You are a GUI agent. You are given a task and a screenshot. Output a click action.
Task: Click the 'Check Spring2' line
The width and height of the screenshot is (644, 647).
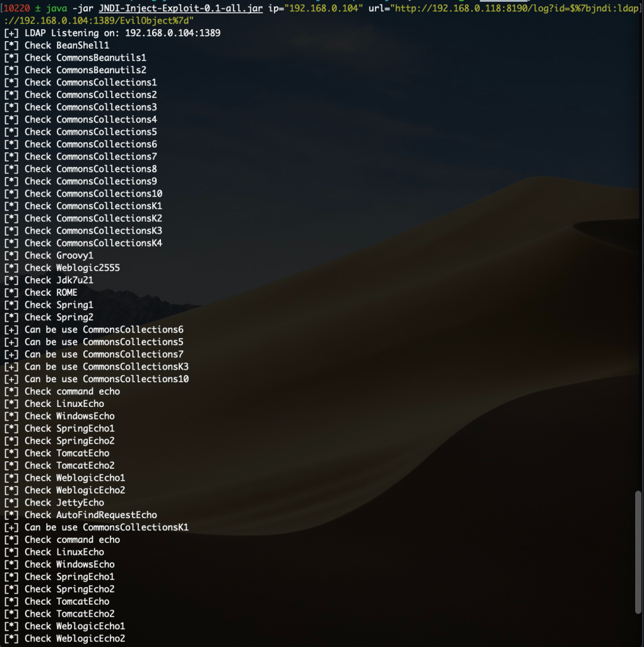[x=49, y=318]
